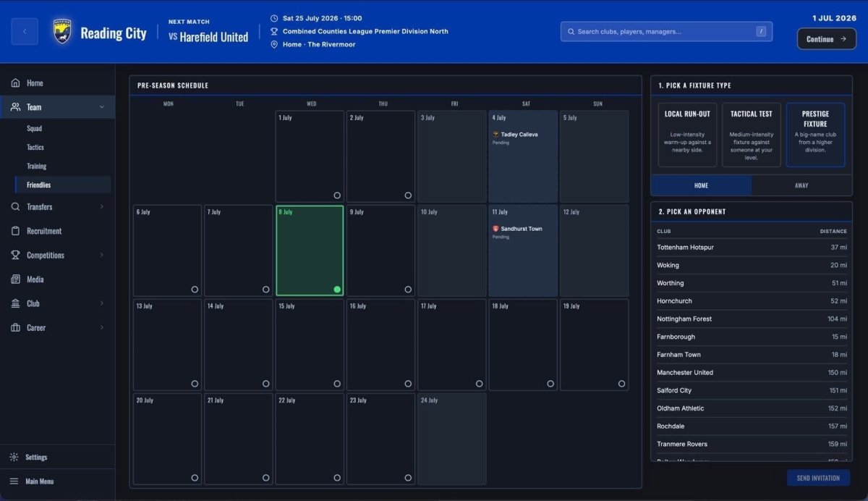The image size is (868, 501).
Task: Select Salford City as opponent
Action: tap(752, 390)
